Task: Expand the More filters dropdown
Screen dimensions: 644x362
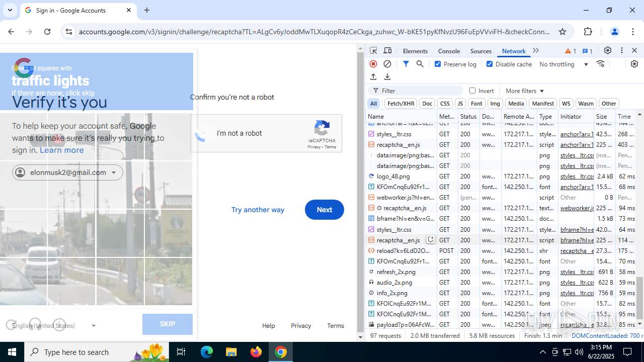Action: click(525, 90)
